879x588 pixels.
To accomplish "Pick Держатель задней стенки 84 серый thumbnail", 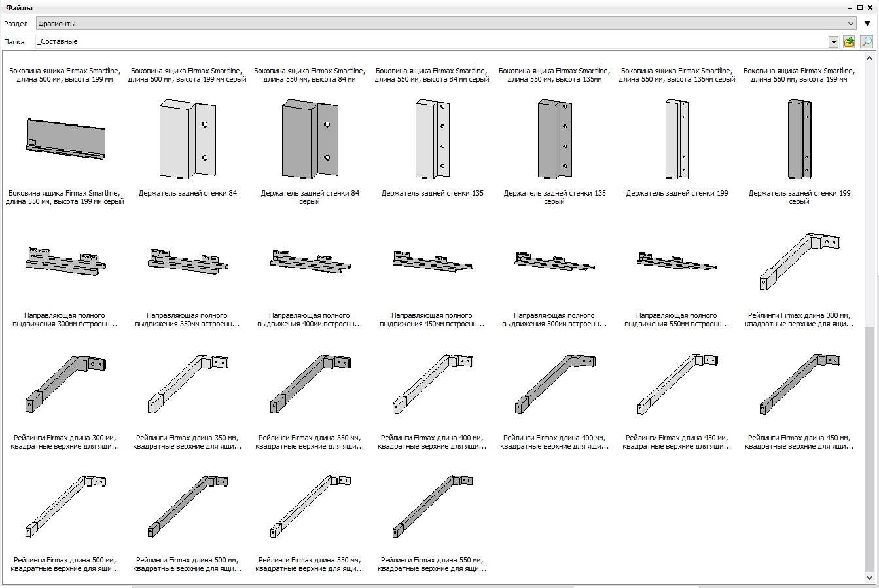I will [310, 139].
